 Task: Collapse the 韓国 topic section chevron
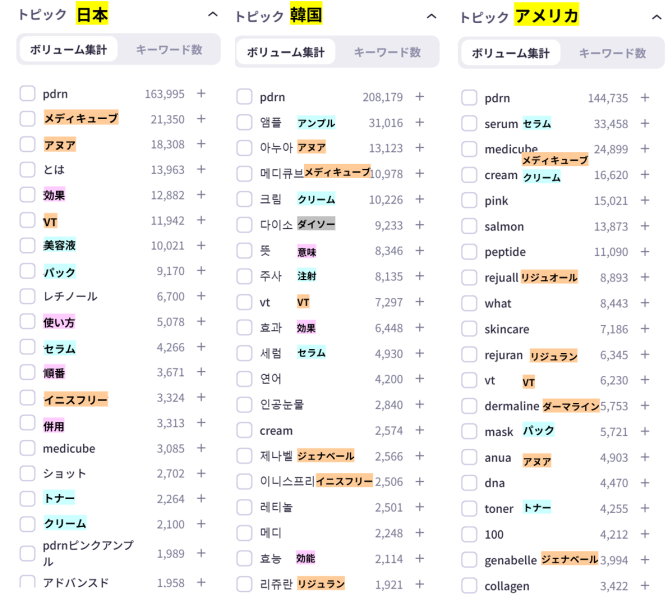pos(431,17)
